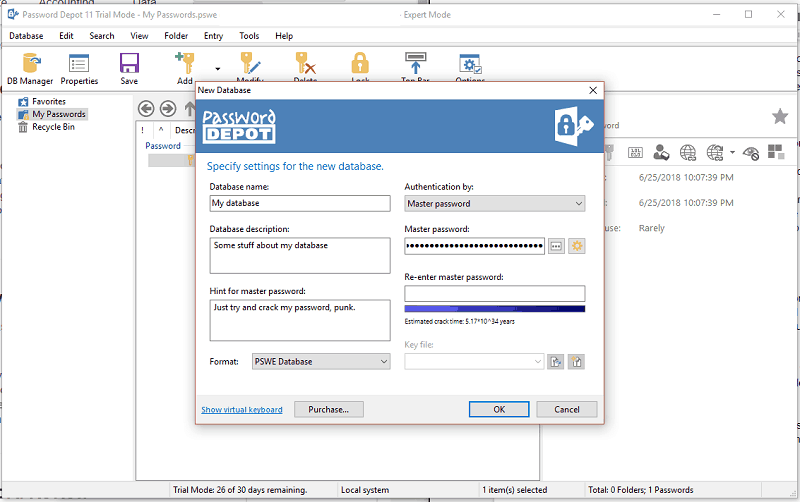The width and height of the screenshot is (800, 502).
Task: Click the tiles view icon in details panel
Action: point(776,152)
